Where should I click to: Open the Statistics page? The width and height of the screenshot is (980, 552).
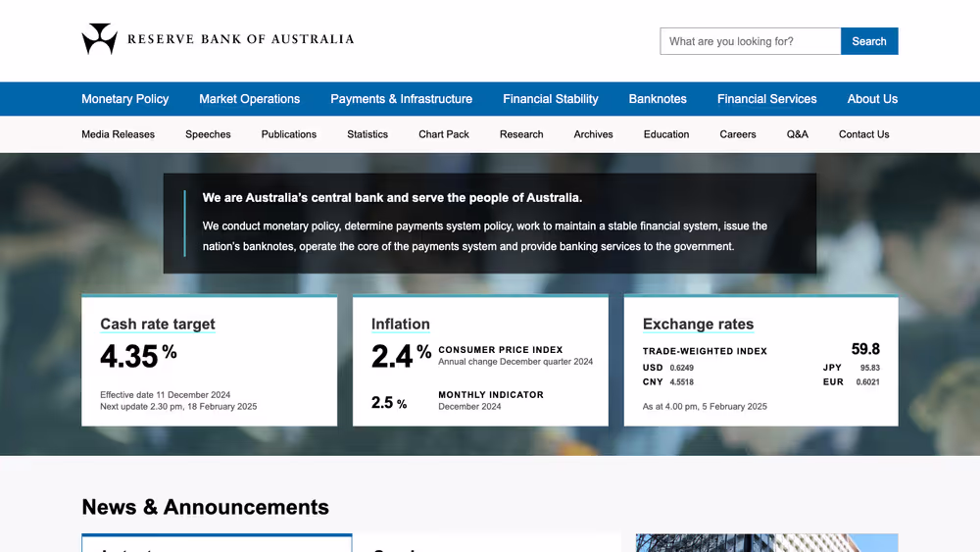click(x=367, y=134)
